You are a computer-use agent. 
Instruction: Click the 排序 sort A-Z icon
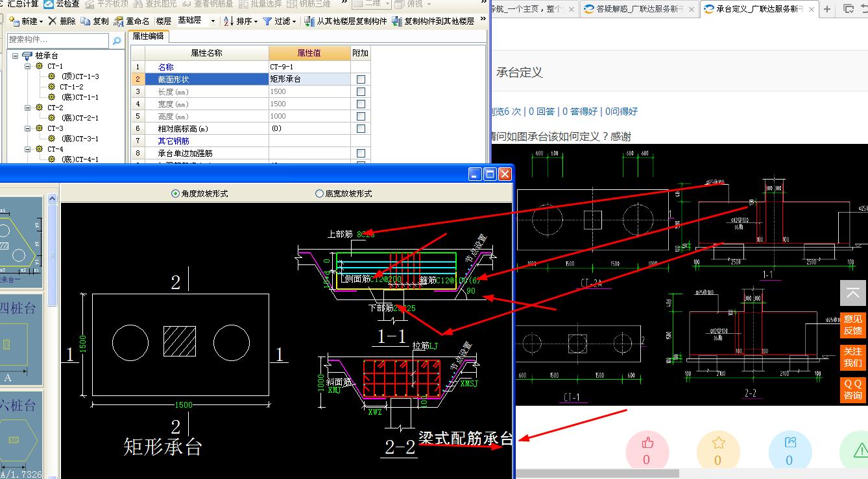point(228,21)
